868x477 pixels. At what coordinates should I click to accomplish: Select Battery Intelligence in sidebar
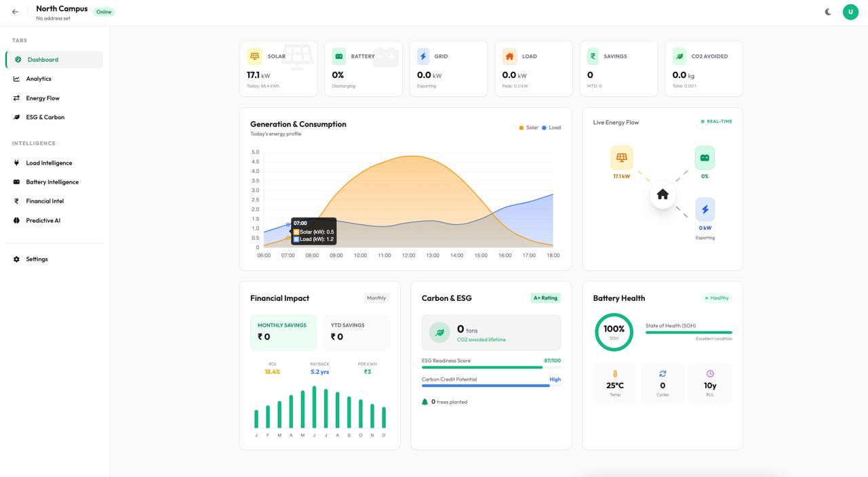(x=52, y=182)
